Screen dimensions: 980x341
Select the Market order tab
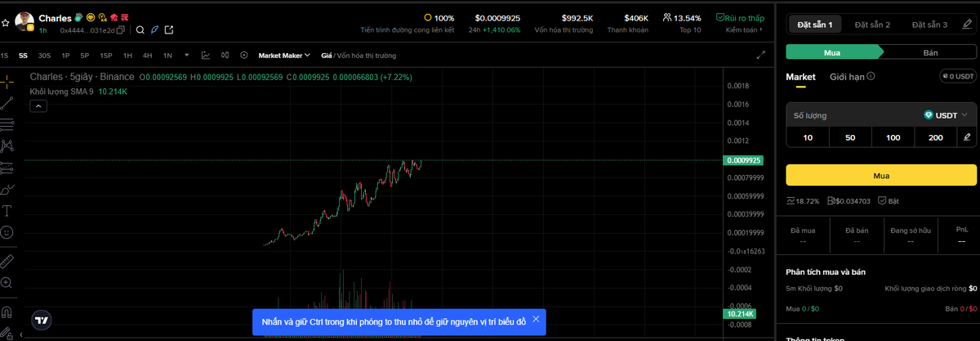pyautogui.click(x=800, y=77)
